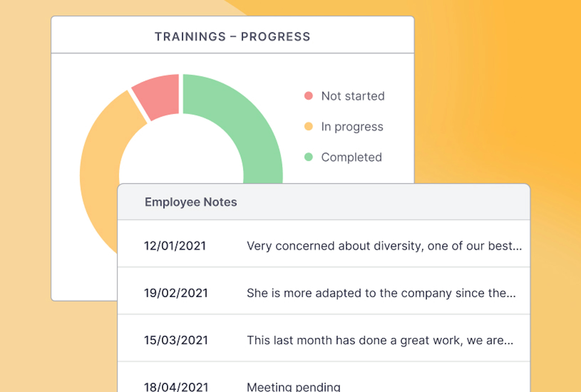Screen dimensions: 581x392
Task: Click the Employee Notes panel header
Action: pyautogui.click(x=191, y=202)
